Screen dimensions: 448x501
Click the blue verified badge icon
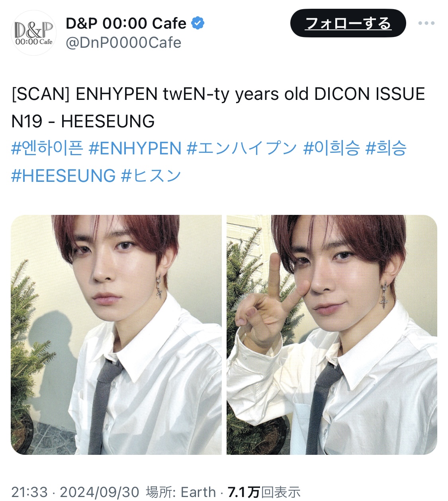[198, 23]
